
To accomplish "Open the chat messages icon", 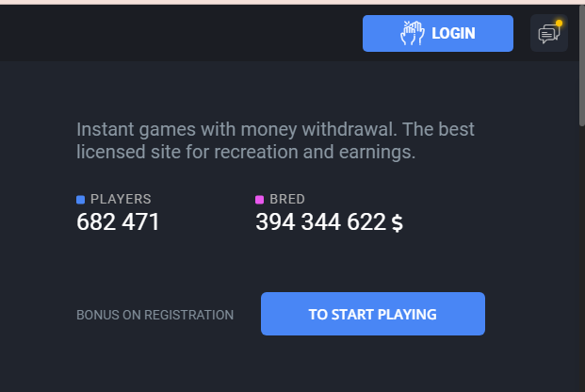I will (x=549, y=33).
